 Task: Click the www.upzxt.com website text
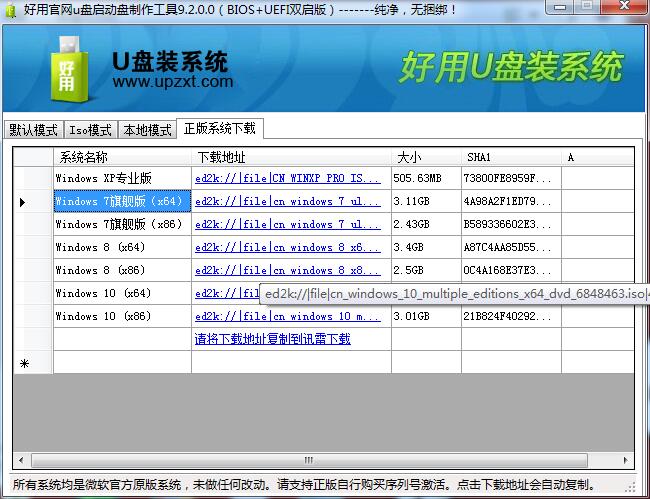point(172,82)
